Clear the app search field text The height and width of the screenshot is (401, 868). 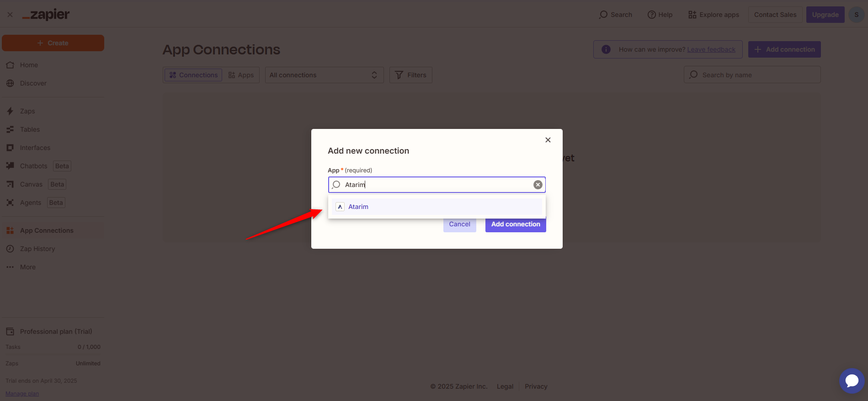[x=538, y=185]
